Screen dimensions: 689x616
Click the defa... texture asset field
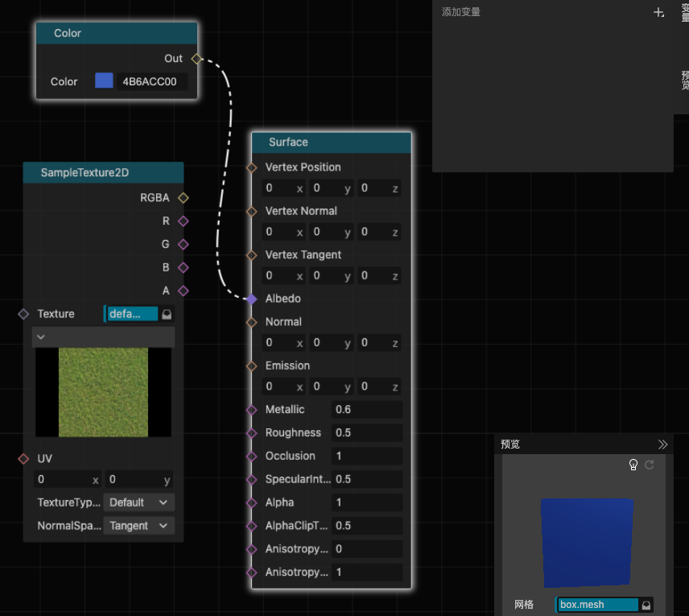pos(132,314)
